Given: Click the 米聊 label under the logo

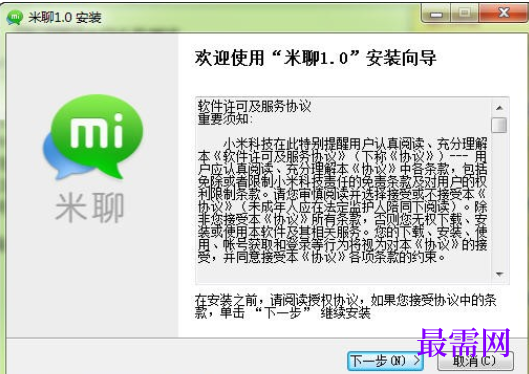Looking at the screenshot, I should click(90, 207).
